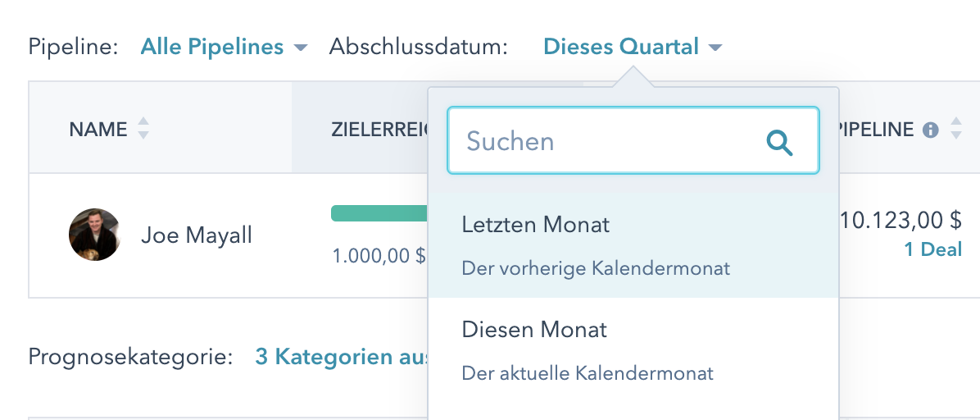Click the NAME column header text

pos(98,129)
